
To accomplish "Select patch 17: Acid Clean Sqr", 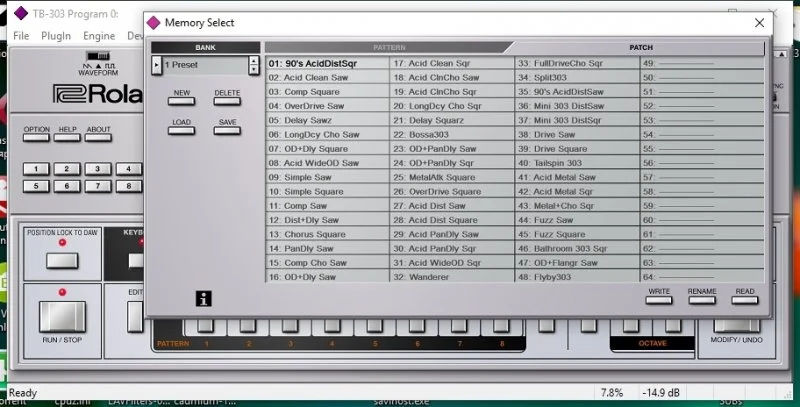I will pos(452,63).
